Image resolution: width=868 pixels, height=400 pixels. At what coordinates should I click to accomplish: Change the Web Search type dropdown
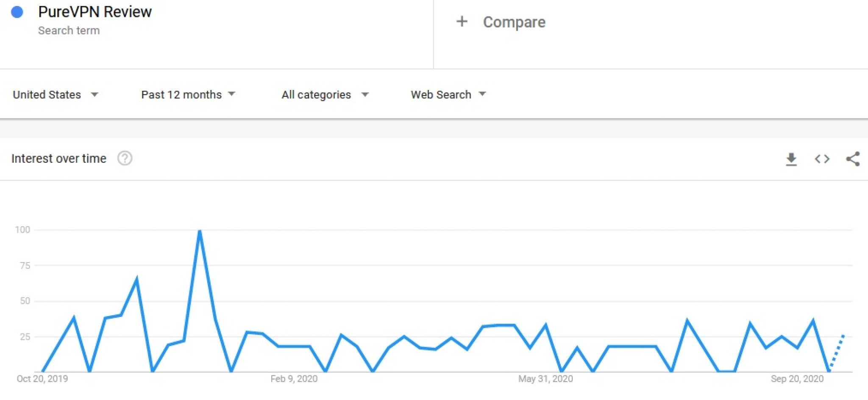click(448, 94)
